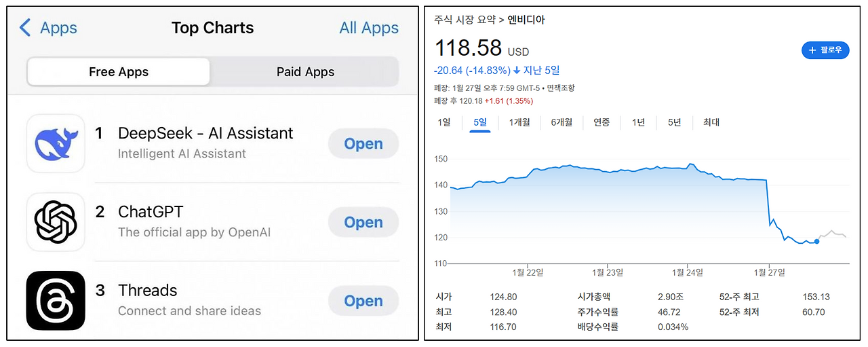Open the All Apps filter
This screenshot has height=347, width=868.
click(x=369, y=28)
